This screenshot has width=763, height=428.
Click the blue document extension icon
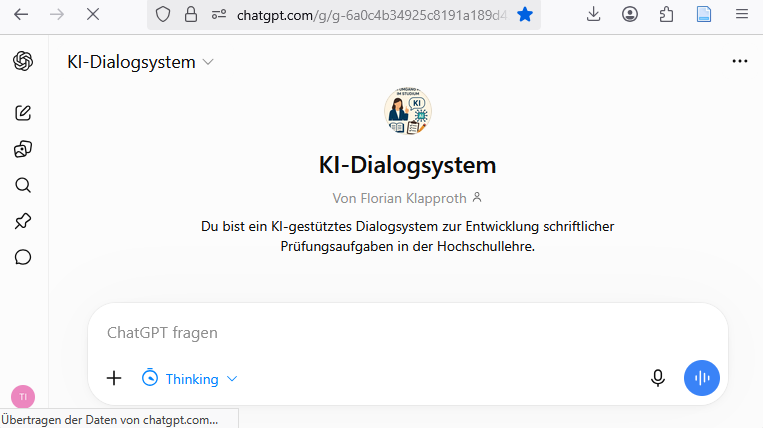[x=704, y=15]
